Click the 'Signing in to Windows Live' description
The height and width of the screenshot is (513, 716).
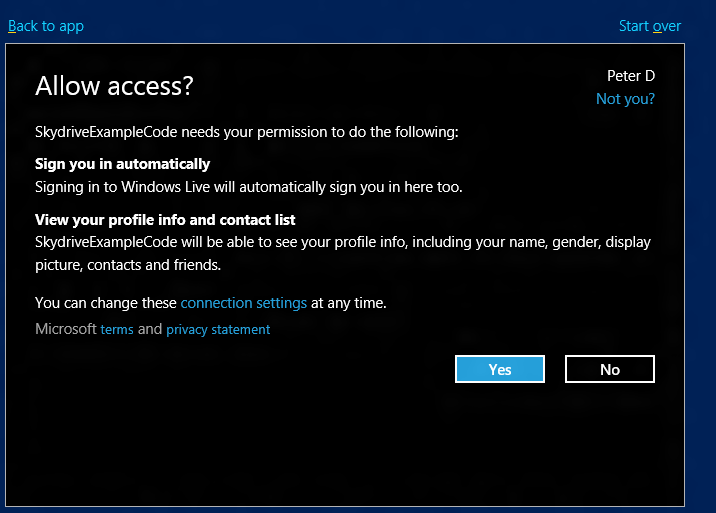tap(248, 186)
